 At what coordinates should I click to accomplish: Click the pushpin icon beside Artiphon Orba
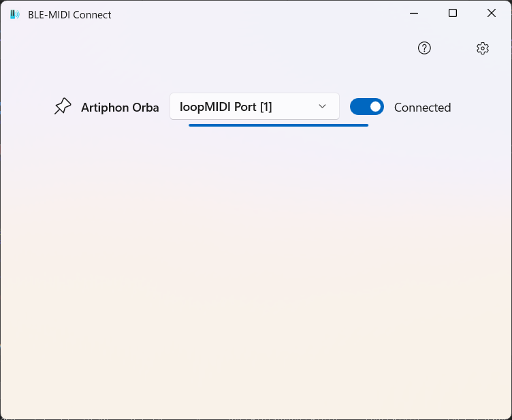click(63, 106)
